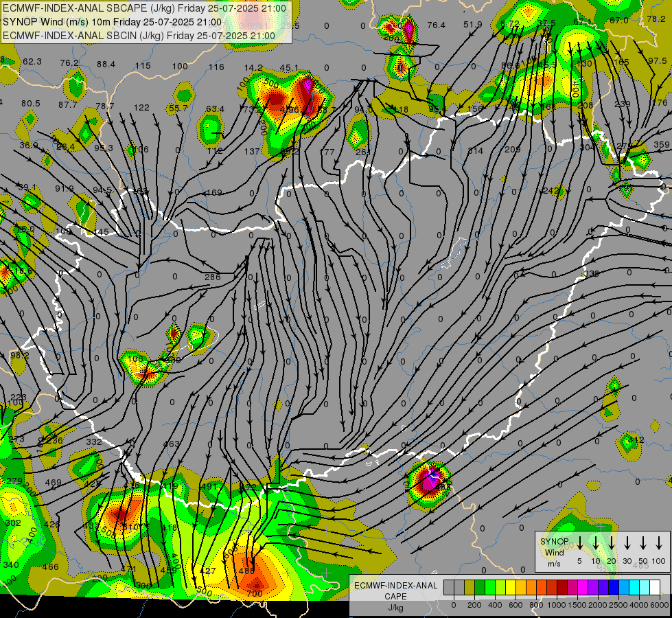
Task: Click the 6000 tick label on CAPE scale
Action: point(660,605)
